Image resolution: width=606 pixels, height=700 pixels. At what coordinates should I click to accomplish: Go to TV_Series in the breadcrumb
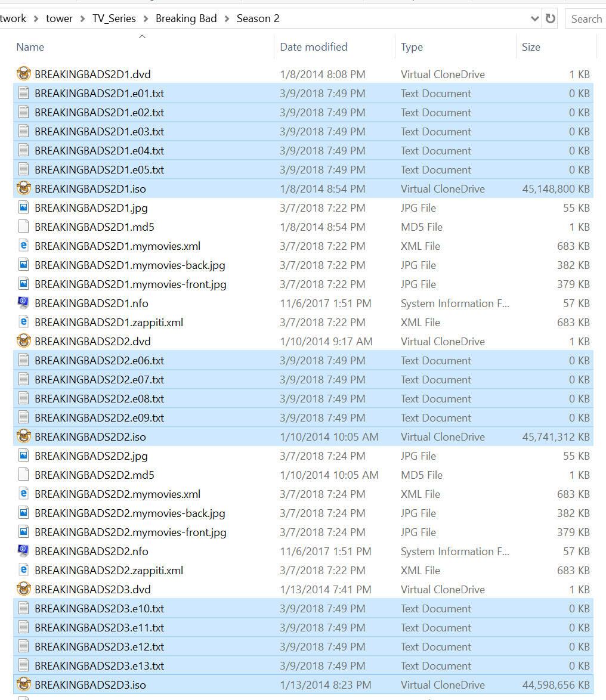[114, 18]
